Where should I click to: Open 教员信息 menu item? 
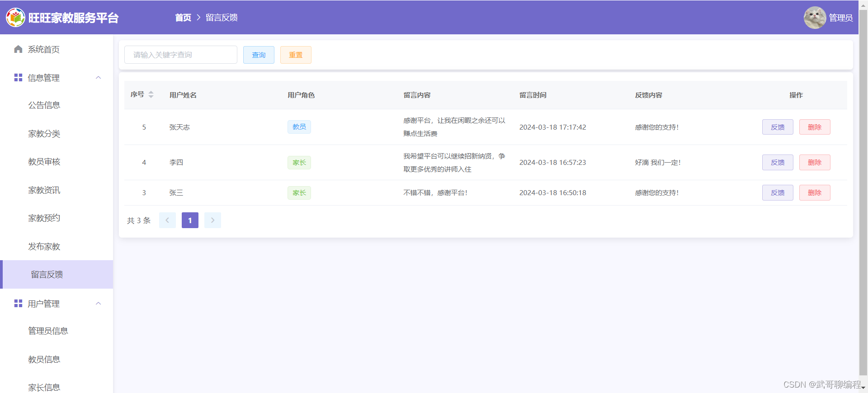click(57, 360)
